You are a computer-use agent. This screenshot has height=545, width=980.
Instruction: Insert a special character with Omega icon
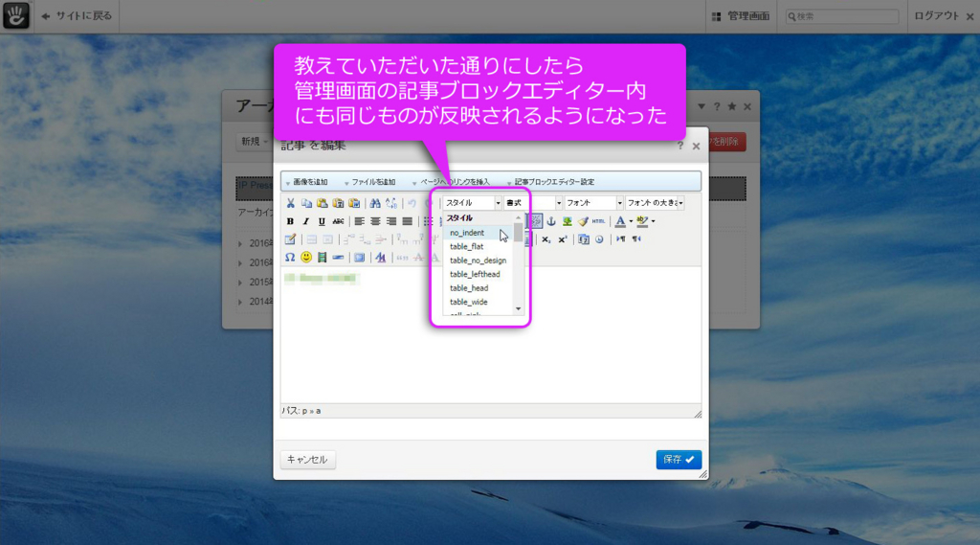pos(290,257)
